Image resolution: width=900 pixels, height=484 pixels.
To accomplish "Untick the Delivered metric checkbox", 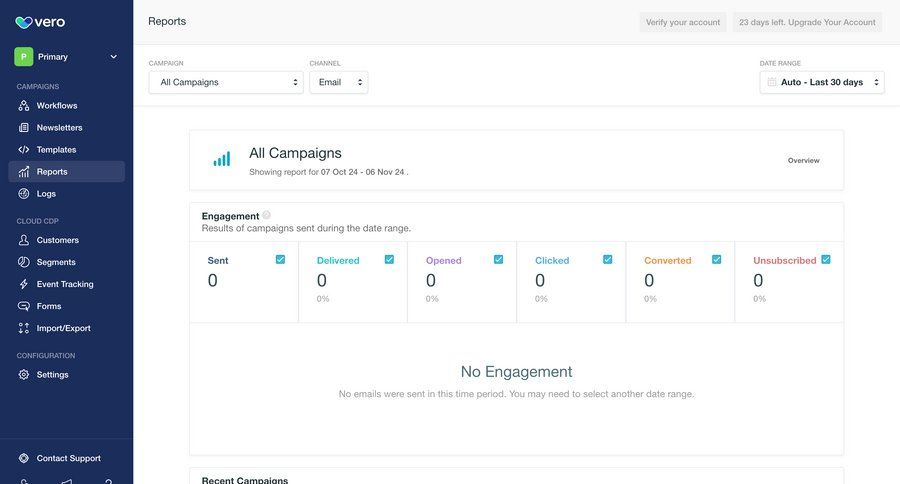I will coord(389,260).
